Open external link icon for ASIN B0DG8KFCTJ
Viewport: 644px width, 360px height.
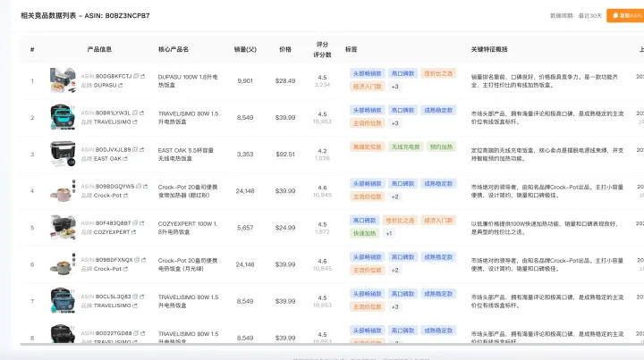(x=142, y=76)
